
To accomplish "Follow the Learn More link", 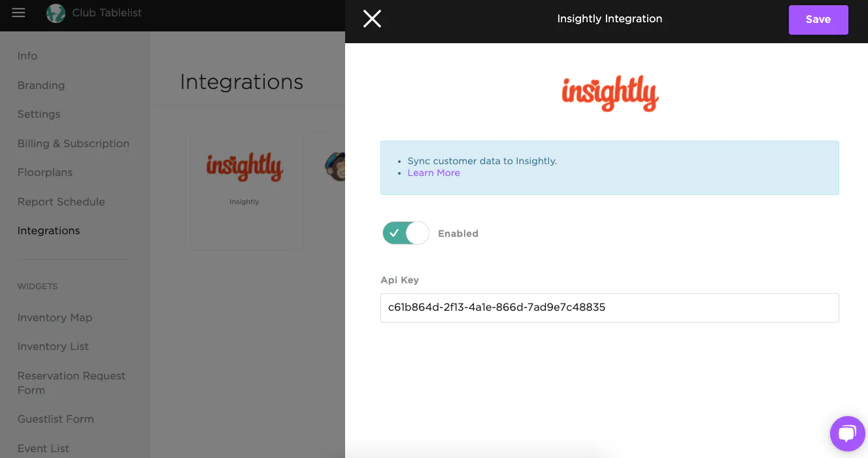I will coord(433,173).
